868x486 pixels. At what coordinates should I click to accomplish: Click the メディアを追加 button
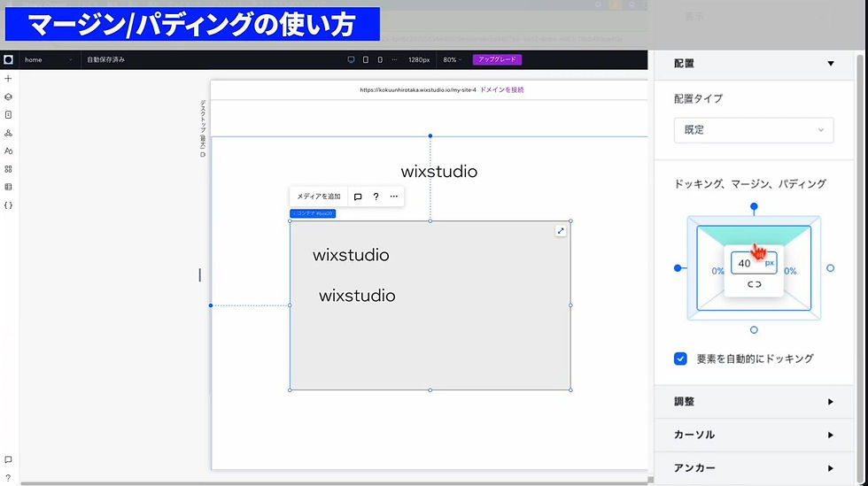click(x=318, y=197)
